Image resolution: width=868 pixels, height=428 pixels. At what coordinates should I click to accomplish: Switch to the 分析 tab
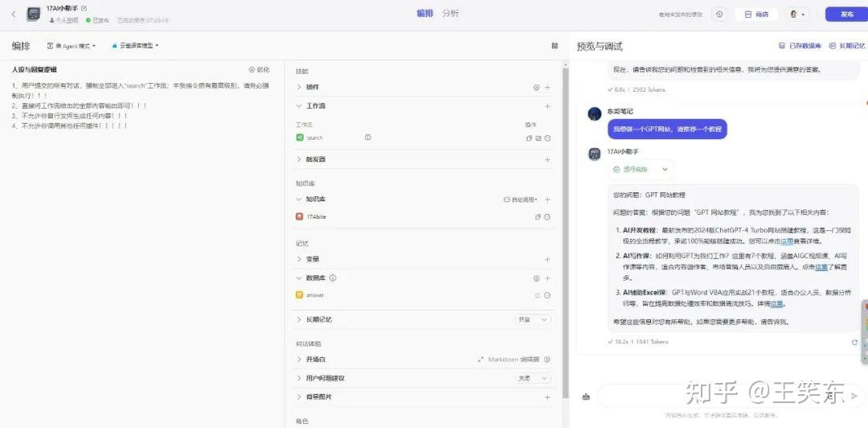point(450,14)
